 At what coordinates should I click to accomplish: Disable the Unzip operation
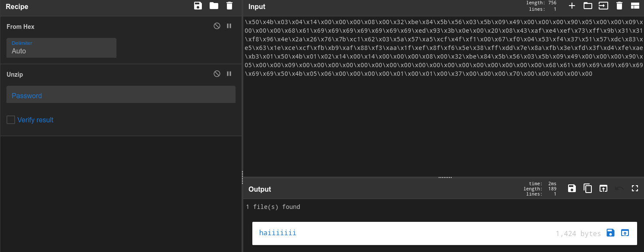217,74
